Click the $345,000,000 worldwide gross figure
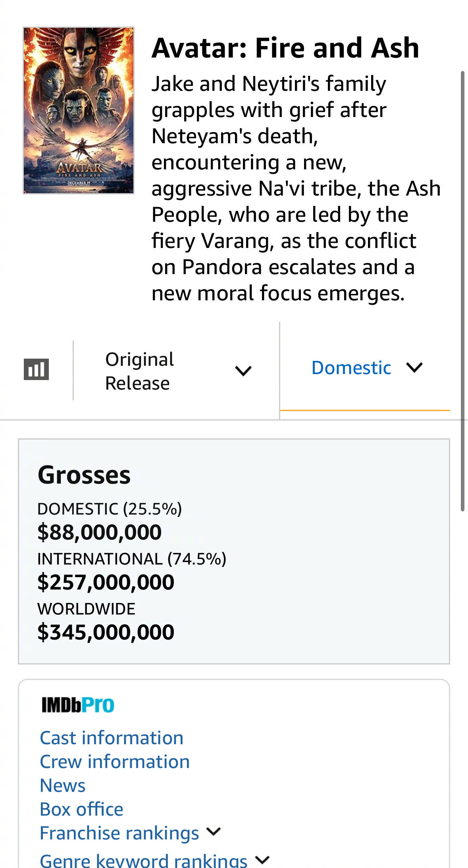The height and width of the screenshot is (868, 468). [106, 632]
